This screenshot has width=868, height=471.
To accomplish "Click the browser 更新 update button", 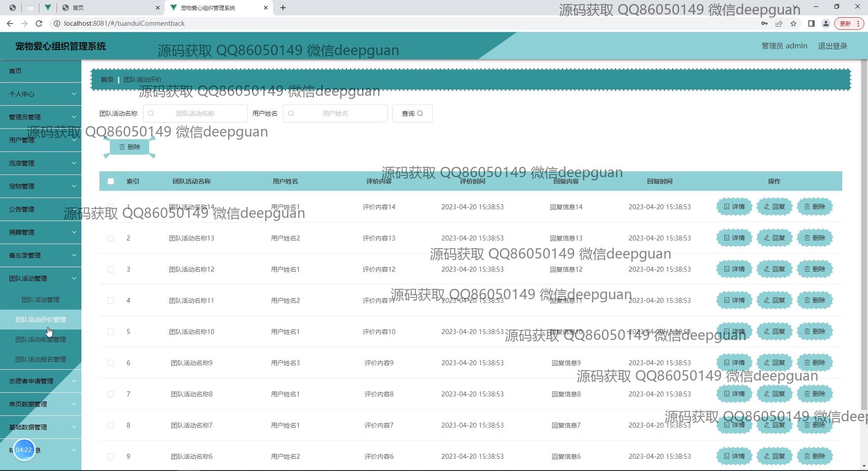I will [x=849, y=24].
